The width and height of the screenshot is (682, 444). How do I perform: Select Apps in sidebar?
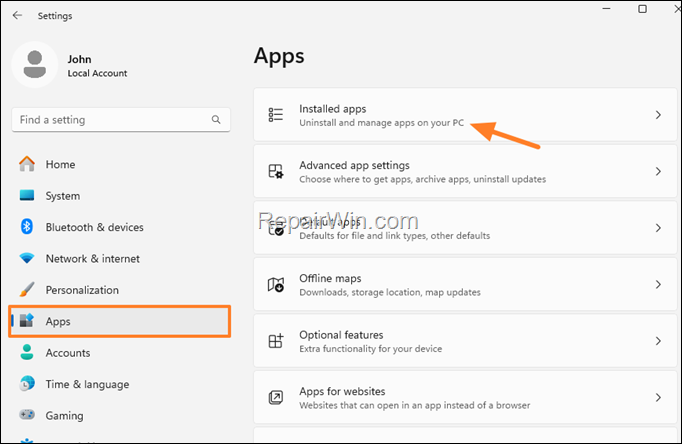pos(120,321)
